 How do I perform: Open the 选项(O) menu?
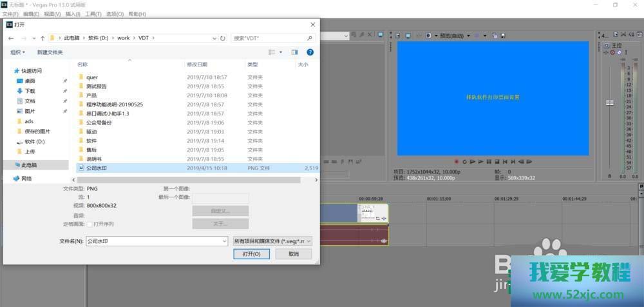pyautogui.click(x=115, y=14)
